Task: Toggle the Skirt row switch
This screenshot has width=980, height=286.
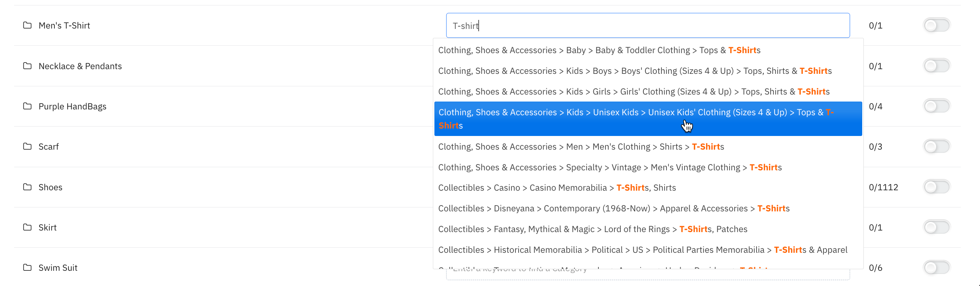Action: click(937, 227)
